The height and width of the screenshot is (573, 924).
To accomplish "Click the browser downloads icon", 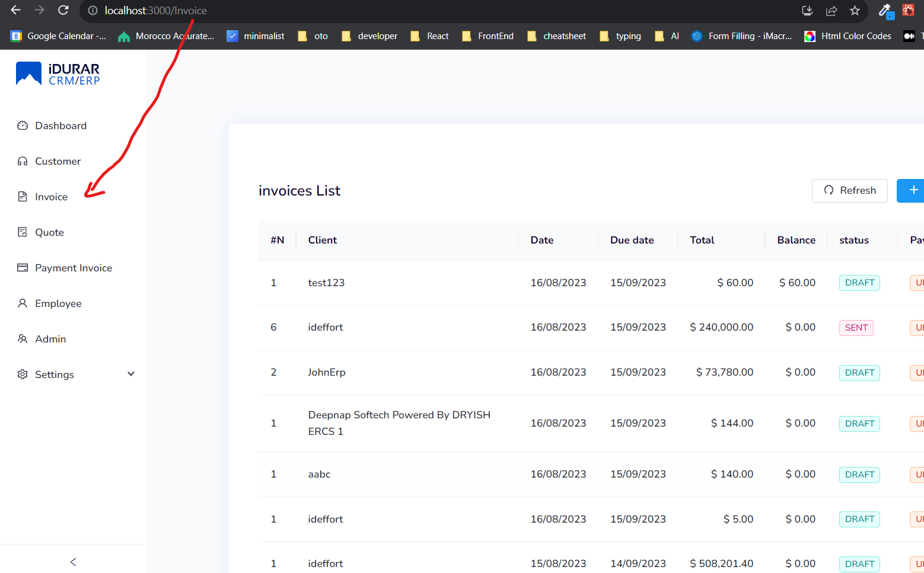I will click(807, 11).
